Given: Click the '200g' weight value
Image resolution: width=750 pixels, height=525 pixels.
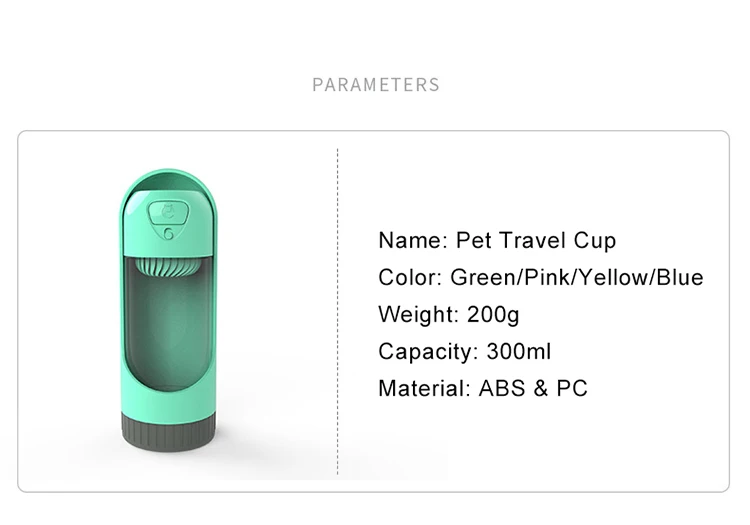Looking at the screenshot, I should [x=493, y=314].
